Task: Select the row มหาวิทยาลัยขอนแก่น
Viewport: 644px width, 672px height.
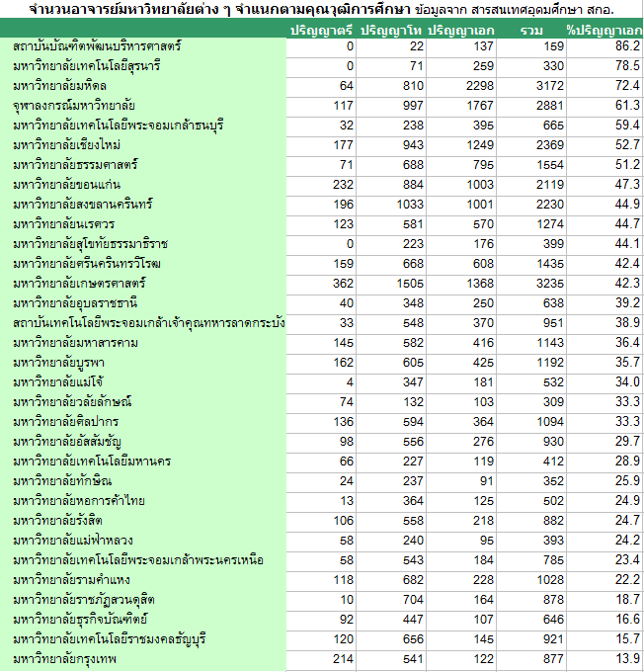Action: coord(321,184)
